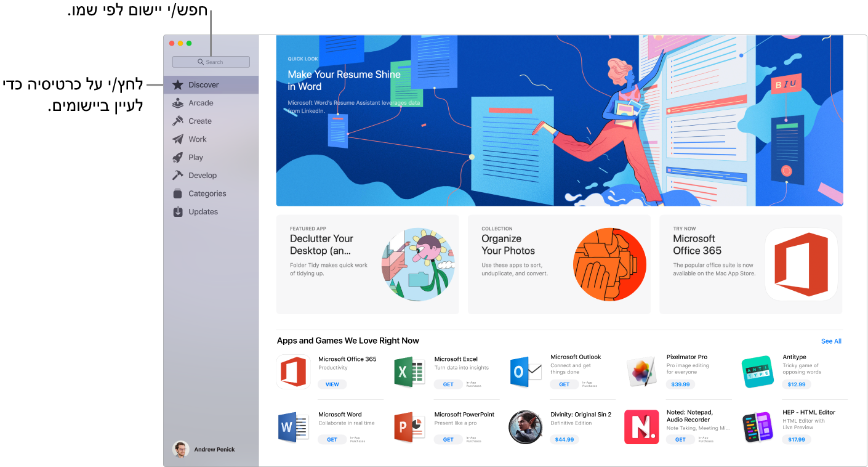This screenshot has height=467, width=868.
Task: Click the Arcade joystick icon
Action: pyautogui.click(x=178, y=103)
